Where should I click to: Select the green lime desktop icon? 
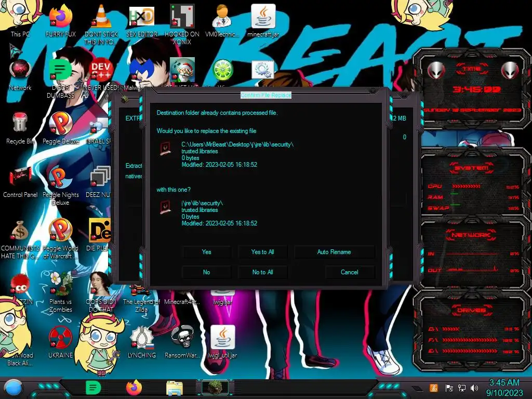222,70
